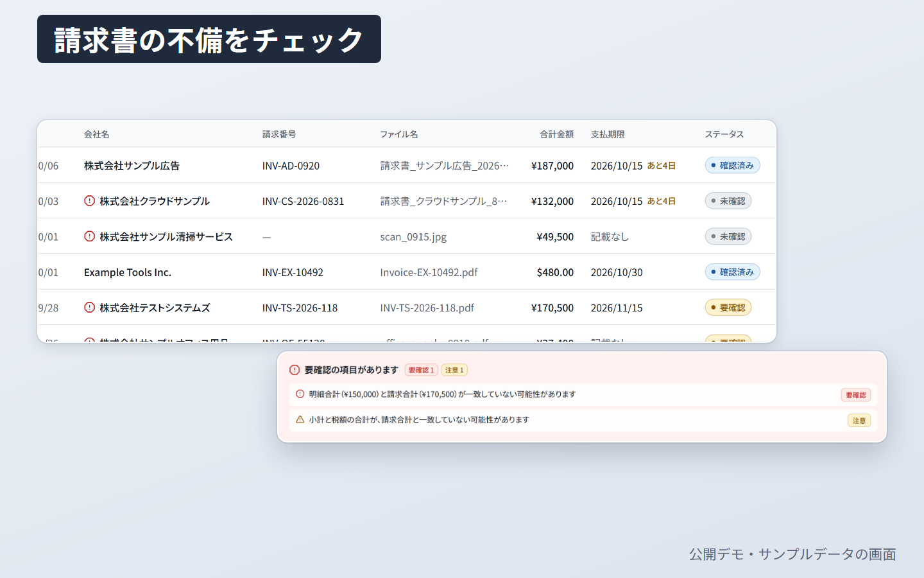Image resolution: width=924 pixels, height=578 pixels.
Task: Click 要確認 status for 株式会社テストシステムズ
Action: click(728, 308)
